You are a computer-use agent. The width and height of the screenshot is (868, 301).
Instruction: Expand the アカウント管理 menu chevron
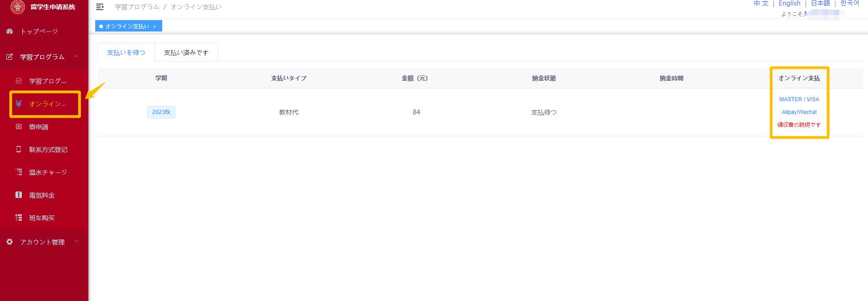coord(77,242)
